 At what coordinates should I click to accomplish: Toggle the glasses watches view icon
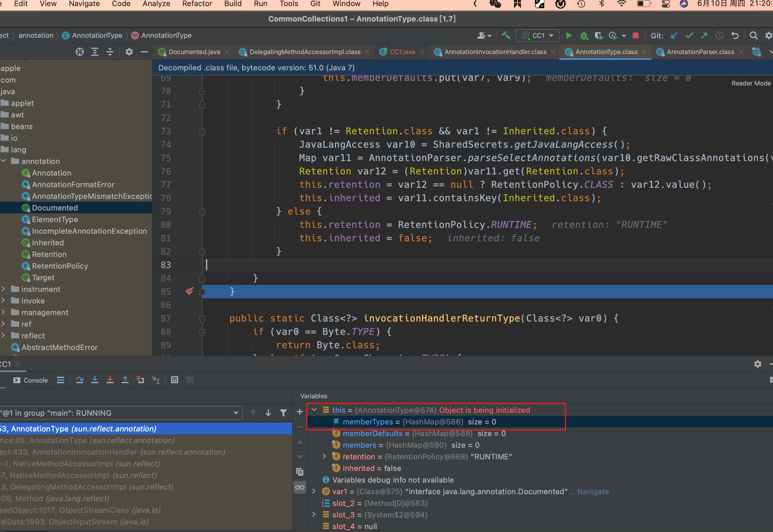pos(299,488)
